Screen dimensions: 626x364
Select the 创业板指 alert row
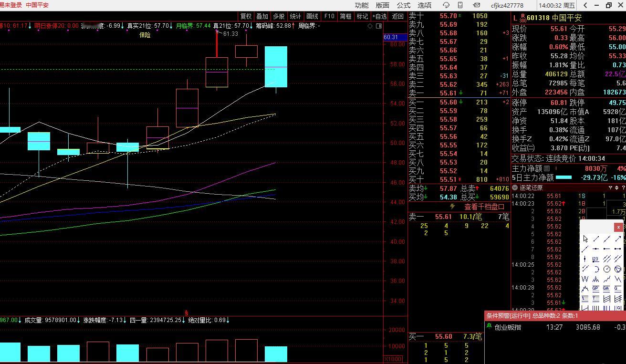pos(555,327)
